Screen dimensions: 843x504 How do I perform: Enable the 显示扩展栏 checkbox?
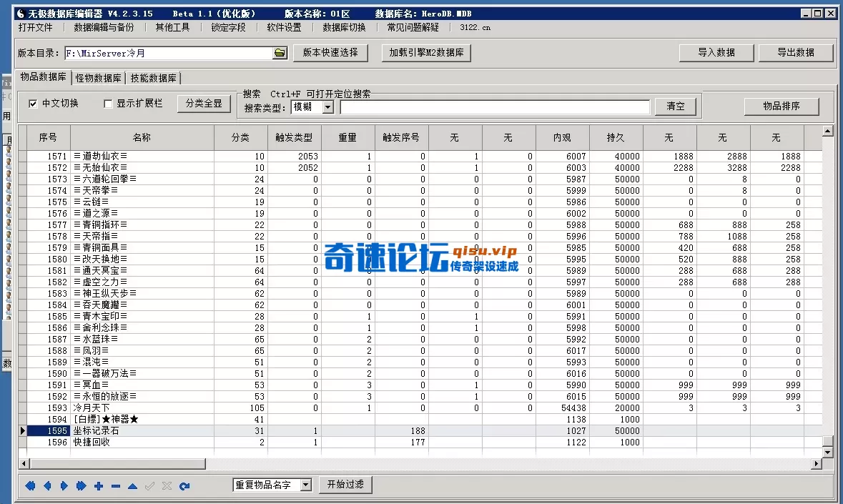(107, 104)
